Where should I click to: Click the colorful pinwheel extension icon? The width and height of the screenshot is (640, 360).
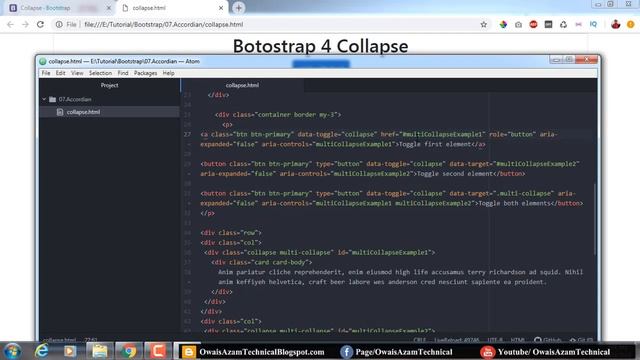503,24
